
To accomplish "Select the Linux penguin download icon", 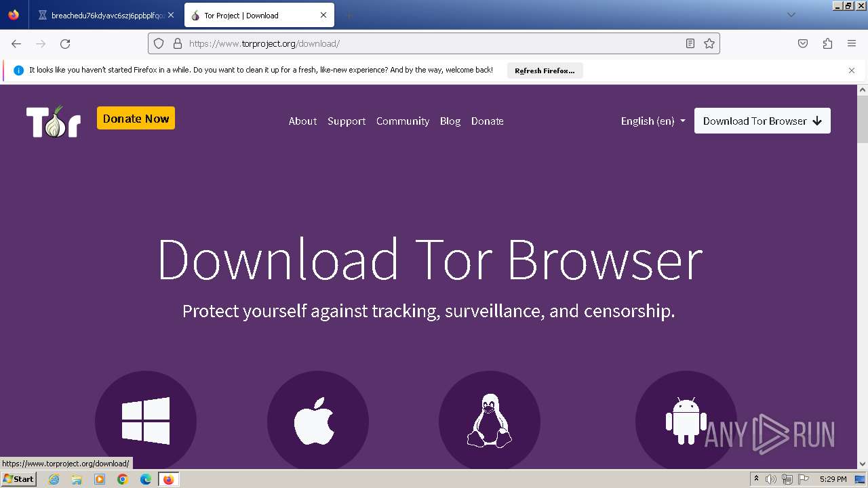I will click(490, 421).
